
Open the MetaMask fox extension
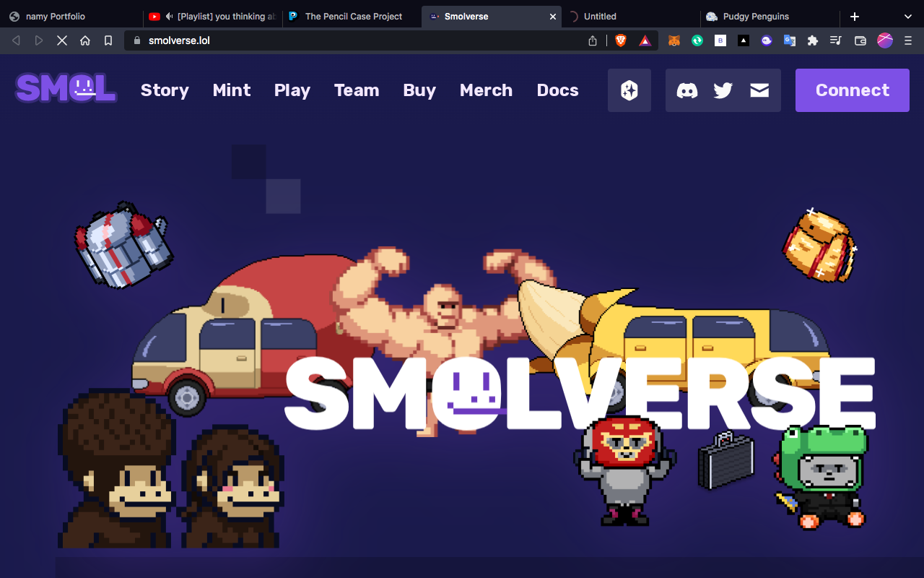pos(674,40)
